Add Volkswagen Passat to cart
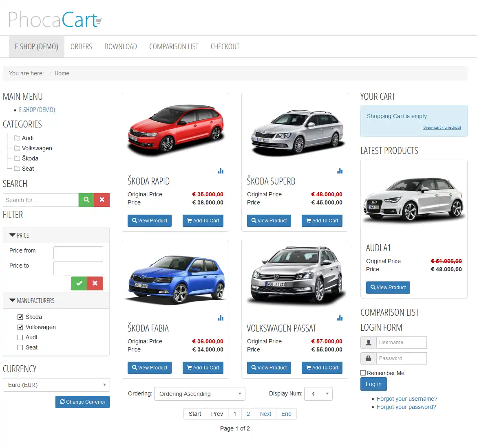The width and height of the screenshot is (477, 448). 322,368
